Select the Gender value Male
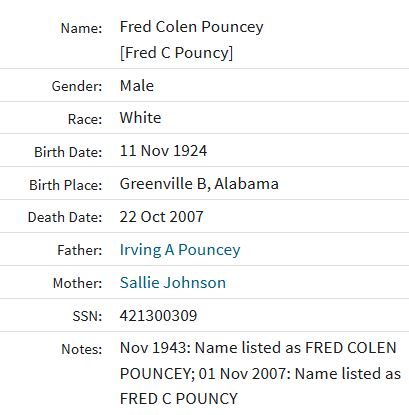Screen dimensions: 409x415 pyautogui.click(x=137, y=86)
